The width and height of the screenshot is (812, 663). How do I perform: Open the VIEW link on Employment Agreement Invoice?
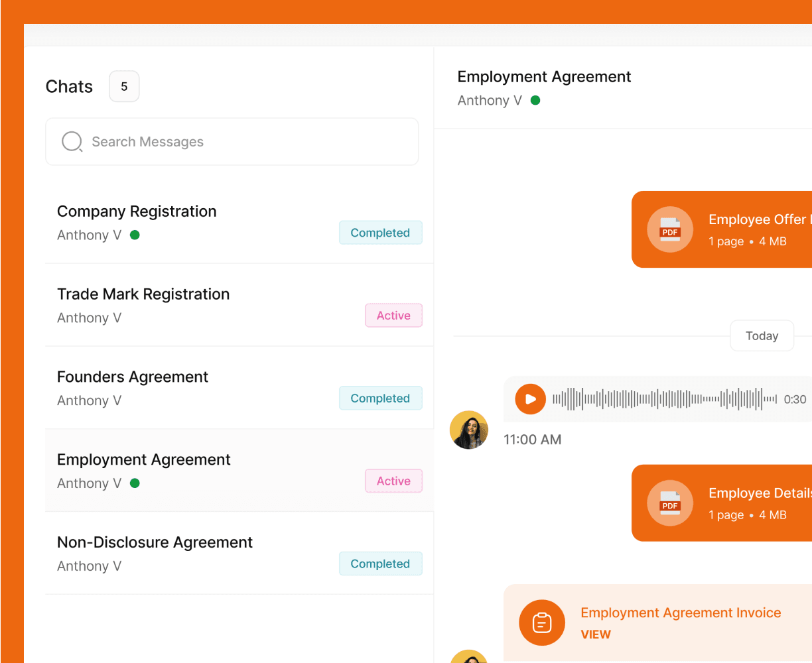point(595,634)
